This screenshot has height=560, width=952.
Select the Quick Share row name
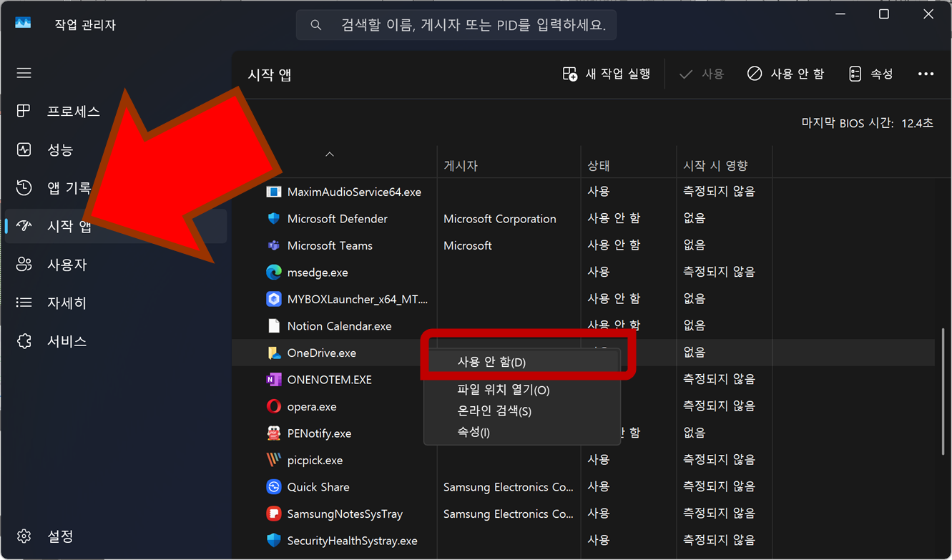click(318, 487)
